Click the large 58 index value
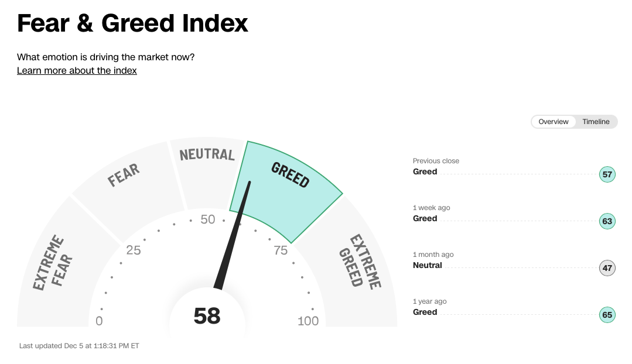This screenshot has width=632, height=364. point(207,315)
